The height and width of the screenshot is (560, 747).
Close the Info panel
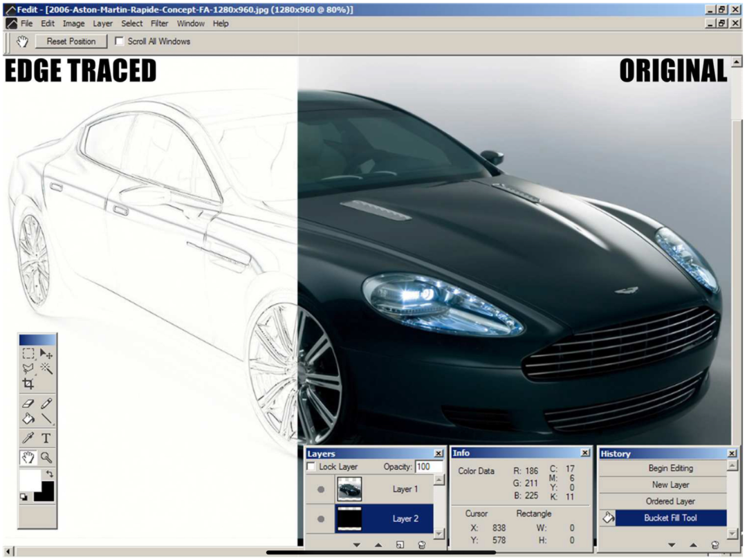click(x=585, y=453)
